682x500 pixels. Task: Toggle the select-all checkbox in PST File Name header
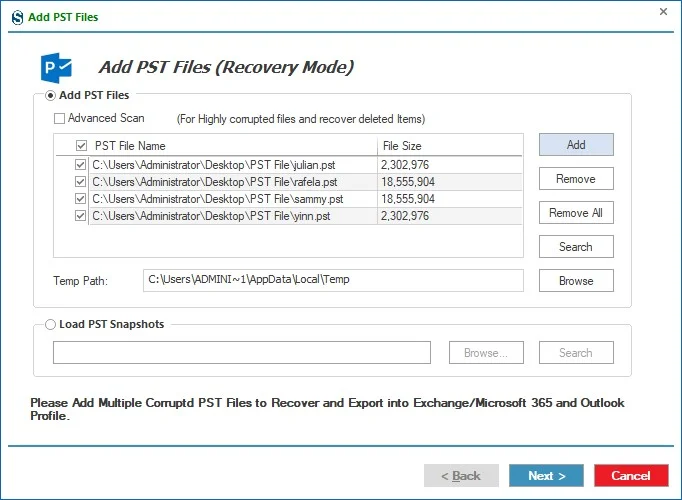[x=81, y=146]
